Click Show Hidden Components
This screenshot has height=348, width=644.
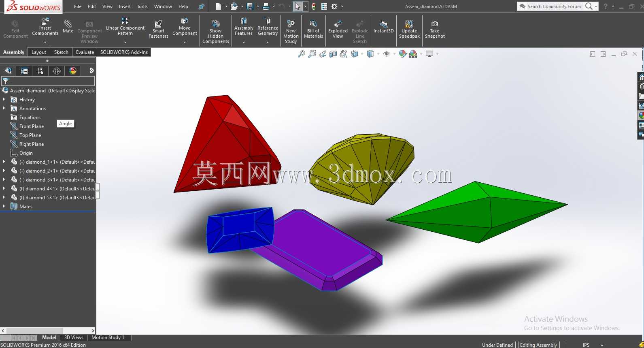coord(216,31)
